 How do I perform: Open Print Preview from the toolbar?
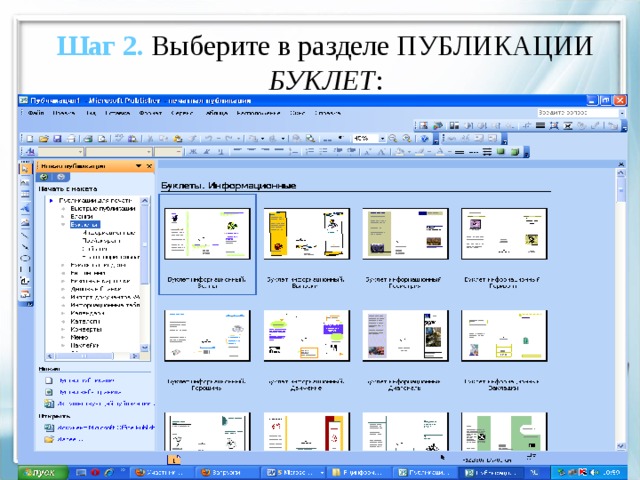102,139
